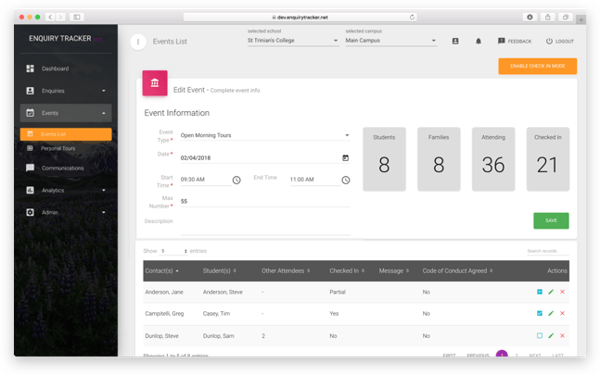The height and width of the screenshot is (375, 600).
Task: Tick check-in checkbox for Dunlop, Steve
Action: [x=540, y=336]
